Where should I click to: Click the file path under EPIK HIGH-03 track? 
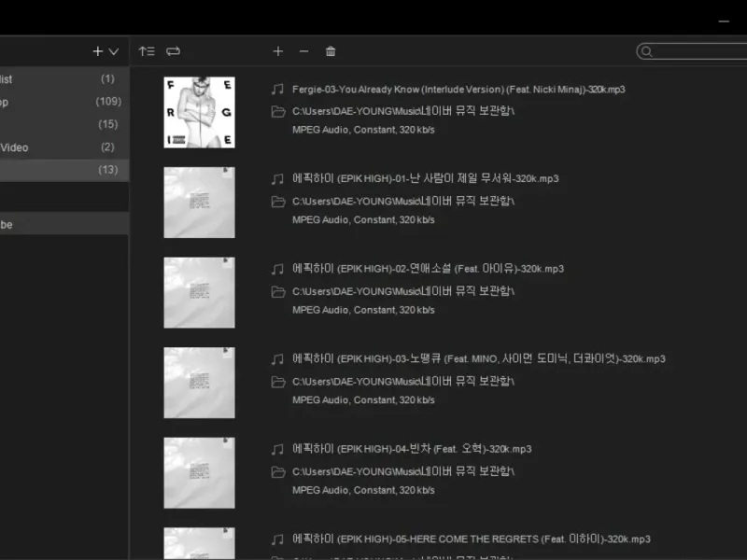pos(403,381)
